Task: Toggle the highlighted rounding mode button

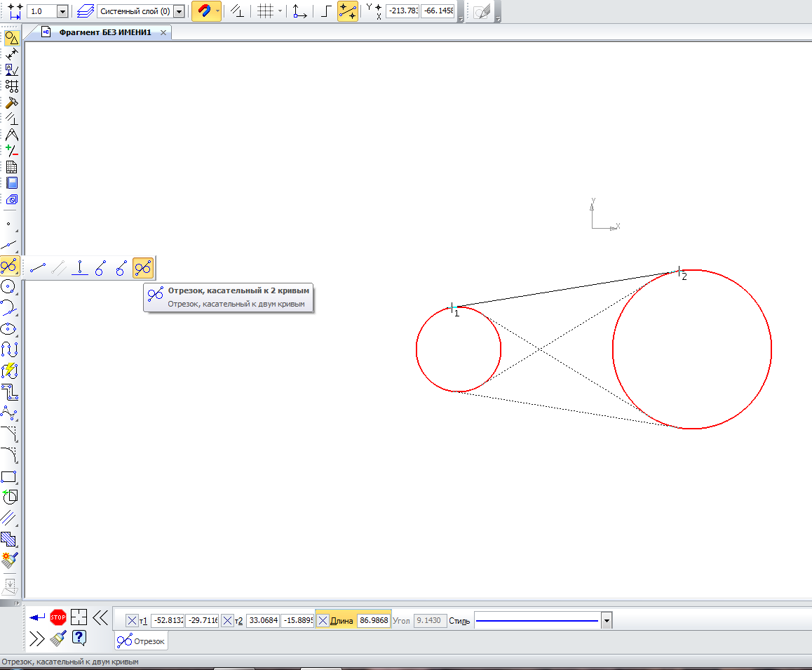Action: pos(348,11)
